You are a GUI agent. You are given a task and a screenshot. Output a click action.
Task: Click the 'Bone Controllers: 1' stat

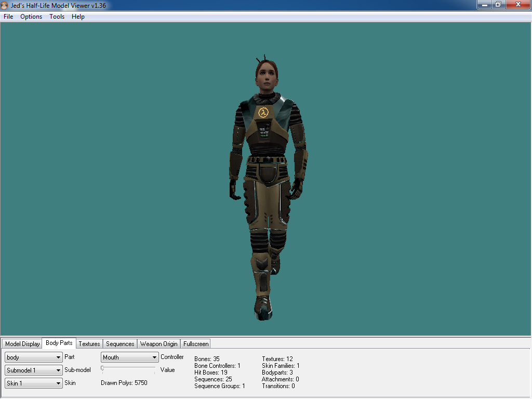217,366
